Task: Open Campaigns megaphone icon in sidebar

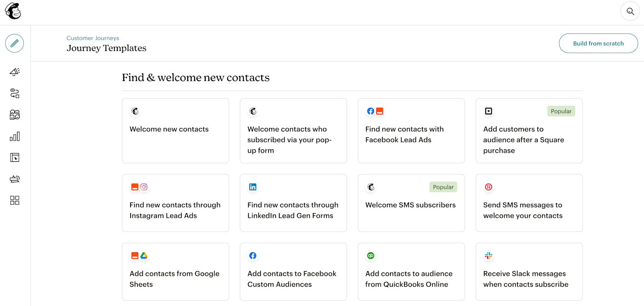Action: [x=15, y=72]
